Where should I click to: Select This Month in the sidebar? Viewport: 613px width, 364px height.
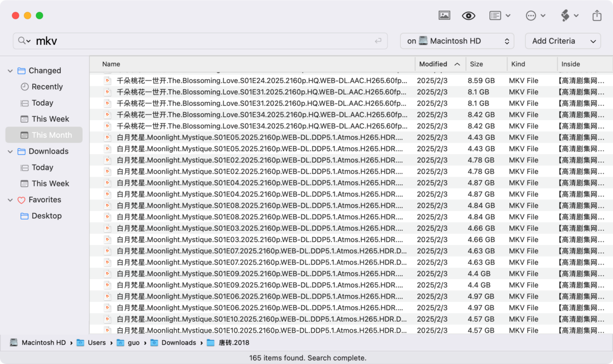coord(44,135)
